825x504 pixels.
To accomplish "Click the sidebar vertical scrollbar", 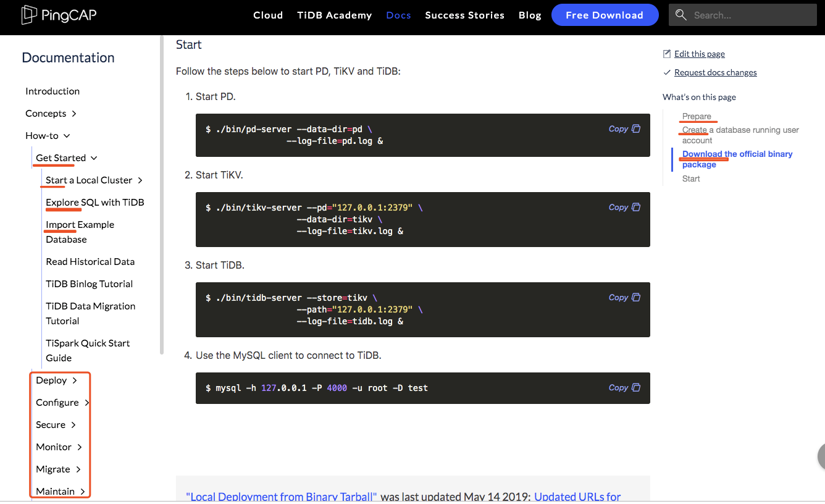I will tap(162, 195).
